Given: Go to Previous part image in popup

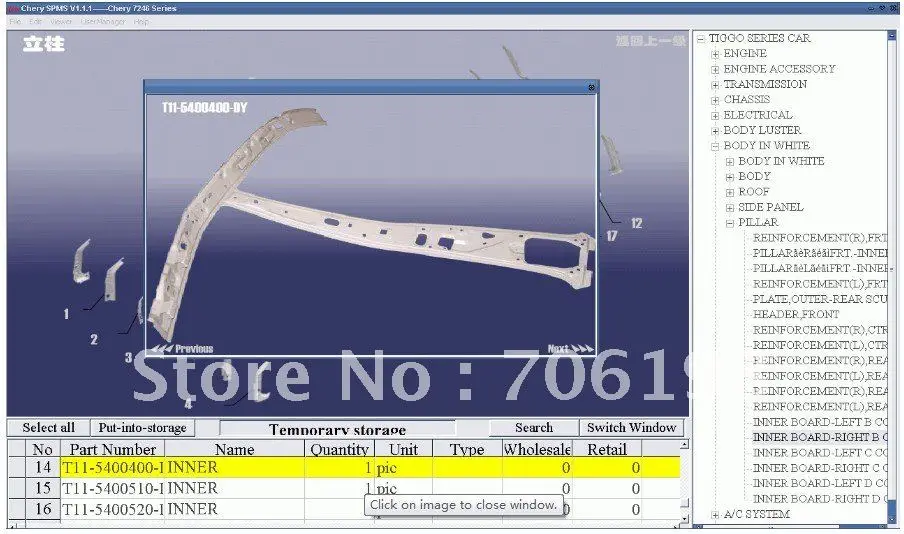Looking at the screenshot, I should [x=181, y=348].
